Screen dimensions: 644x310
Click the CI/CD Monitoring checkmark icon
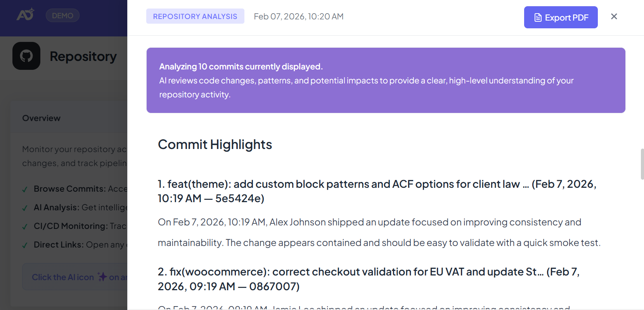click(x=25, y=227)
